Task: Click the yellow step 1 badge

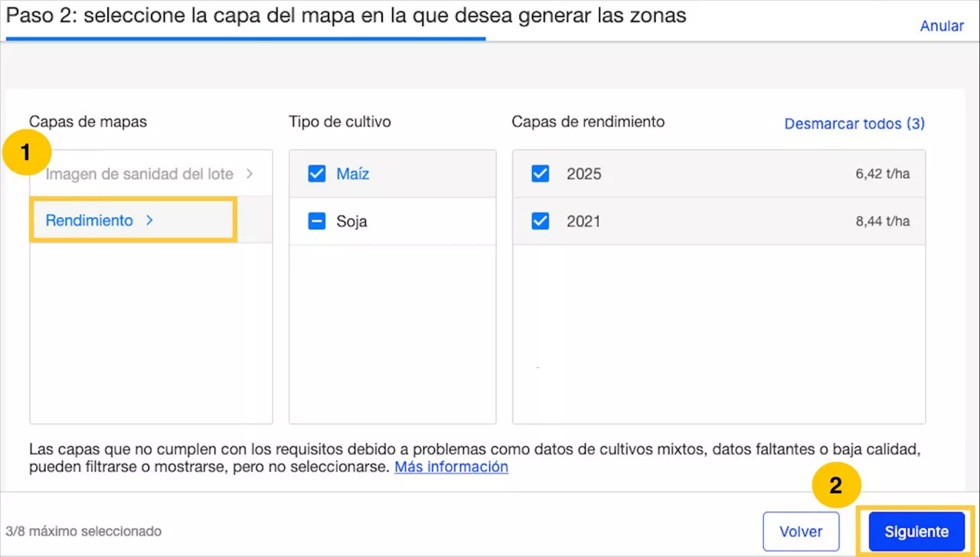Action: pyautogui.click(x=26, y=152)
